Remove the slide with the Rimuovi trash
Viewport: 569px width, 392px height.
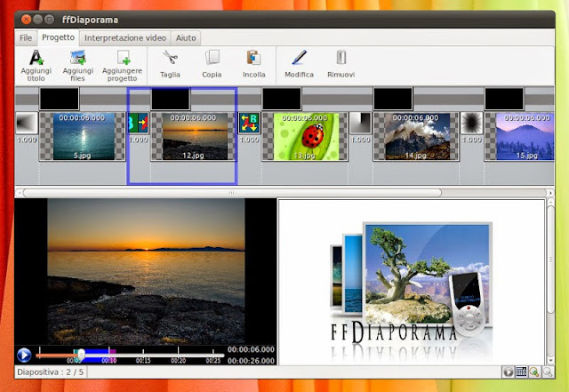tap(341, 58)
